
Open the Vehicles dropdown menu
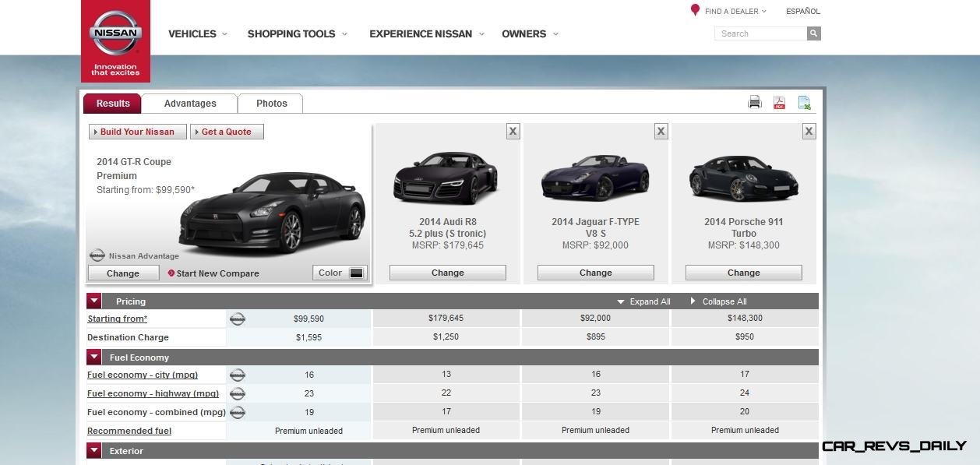198,33
